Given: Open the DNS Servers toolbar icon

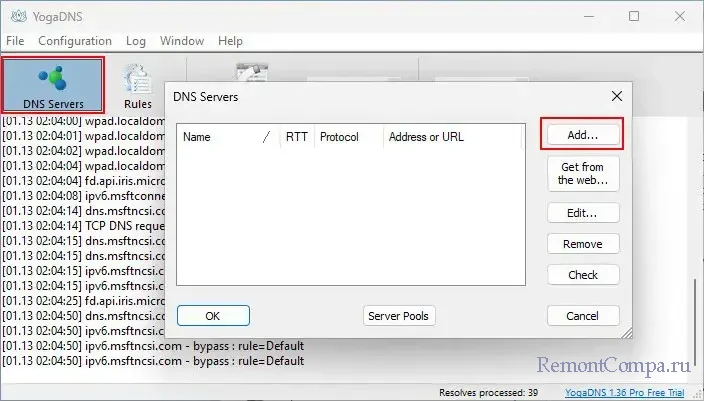Looking at the screenshot, I should (x=52, y=84).
